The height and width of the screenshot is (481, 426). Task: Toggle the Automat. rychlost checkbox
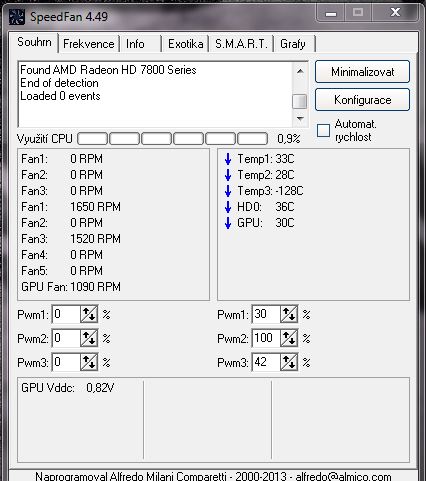pyautogui.click(x=323, y=130)
